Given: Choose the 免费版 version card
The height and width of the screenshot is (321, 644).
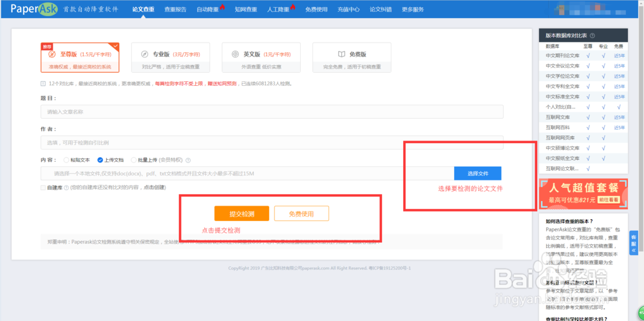Looking at the screenshot, I should pyautogui.click(x=352, y=57).
